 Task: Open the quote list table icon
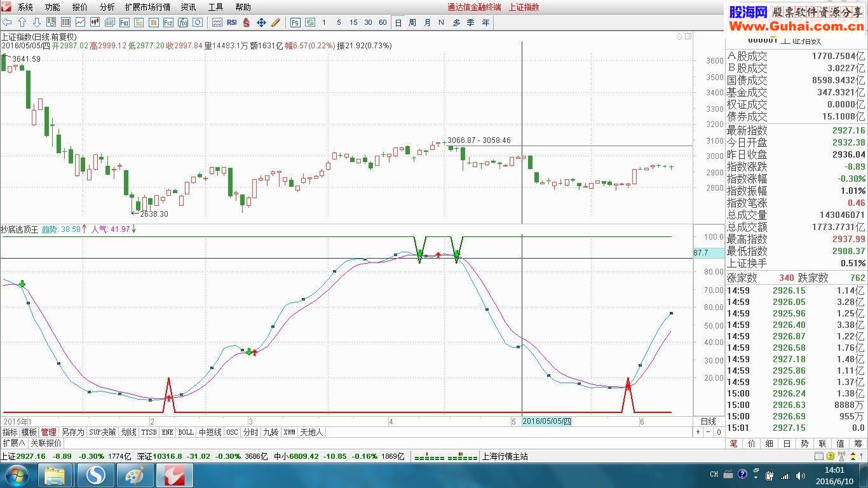click(x=65, y=22)
